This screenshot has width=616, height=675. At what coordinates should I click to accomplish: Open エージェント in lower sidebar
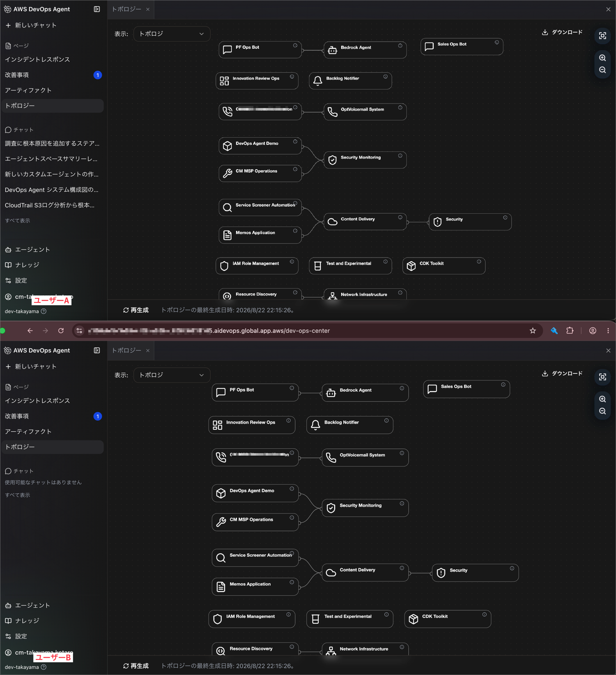pos(28,606)
